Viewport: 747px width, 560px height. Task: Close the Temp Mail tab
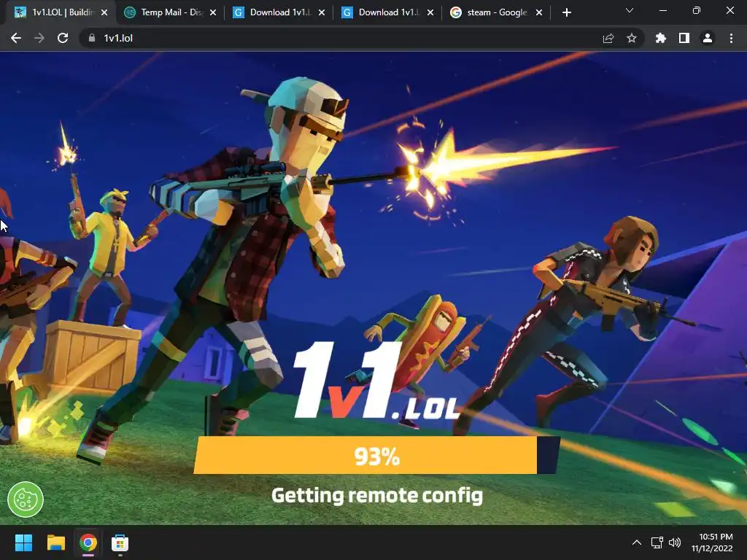(x=213, y=12)
